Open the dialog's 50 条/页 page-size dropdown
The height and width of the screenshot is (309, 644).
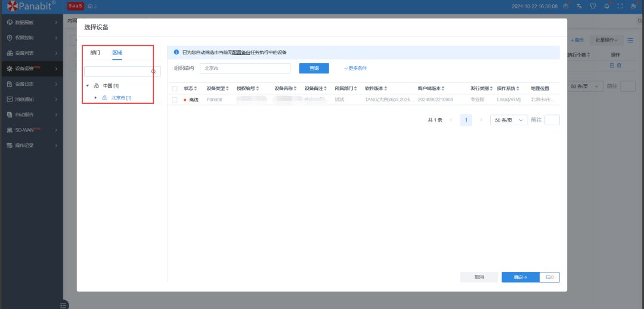click(509, 120)
